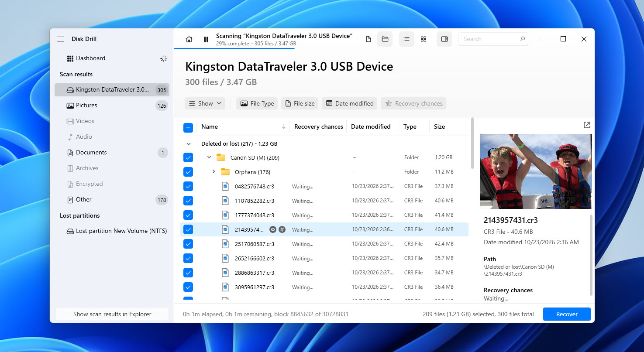
Task: Click the magnifier icon in Search
Action: pos(523,39)
